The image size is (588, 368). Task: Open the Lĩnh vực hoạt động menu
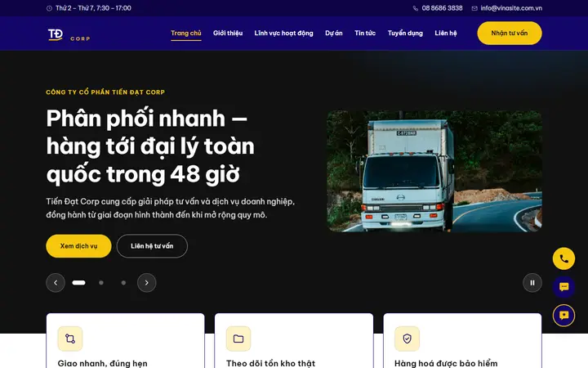(283, 33)
